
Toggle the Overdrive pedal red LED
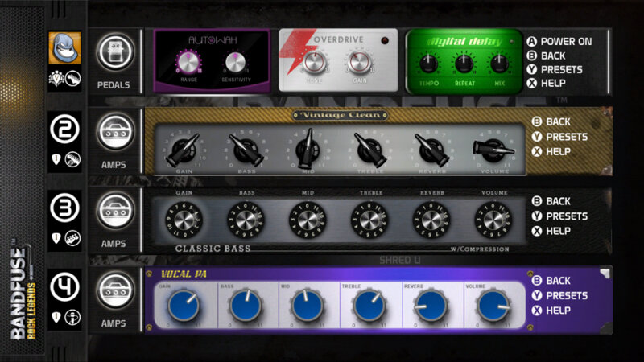(385, 40)
